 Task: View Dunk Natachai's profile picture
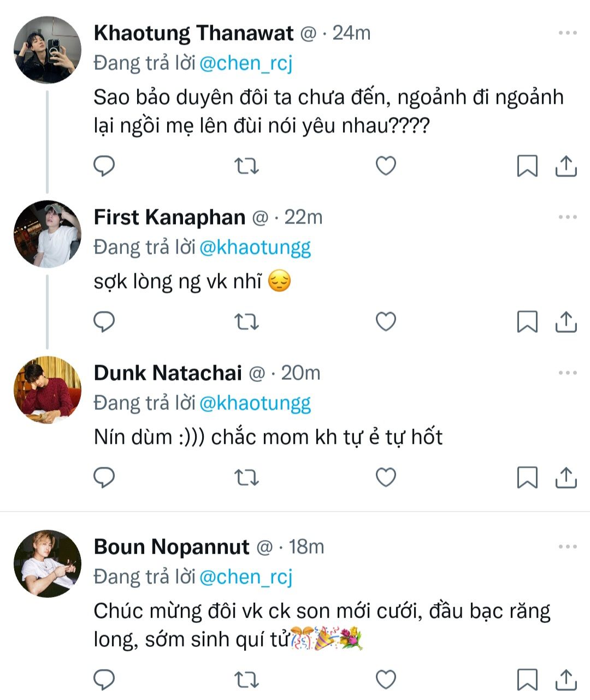pyautogui.click(x=47, y=390)
